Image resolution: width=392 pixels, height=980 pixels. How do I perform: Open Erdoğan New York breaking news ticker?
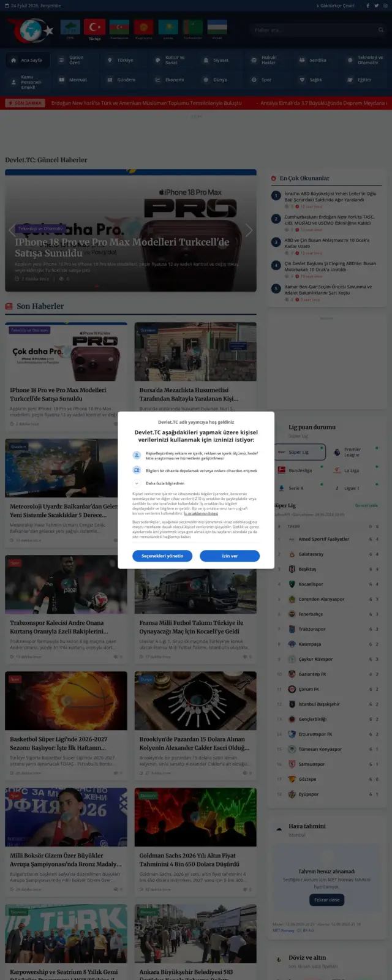(x=146, y=103)
